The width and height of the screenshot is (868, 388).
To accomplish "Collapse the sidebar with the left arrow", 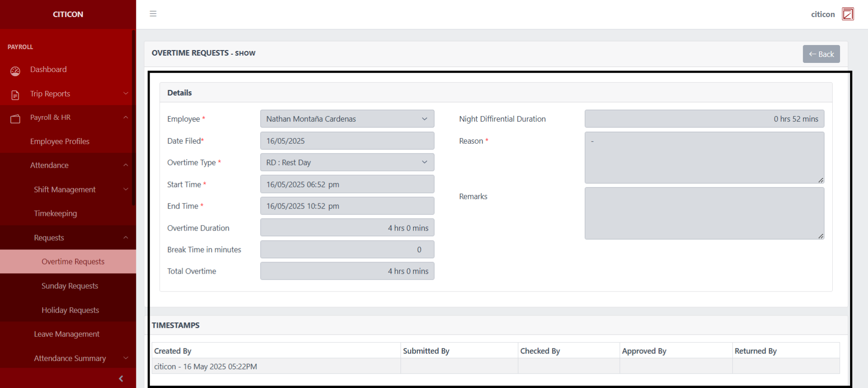I will click(x=121, y=378).
